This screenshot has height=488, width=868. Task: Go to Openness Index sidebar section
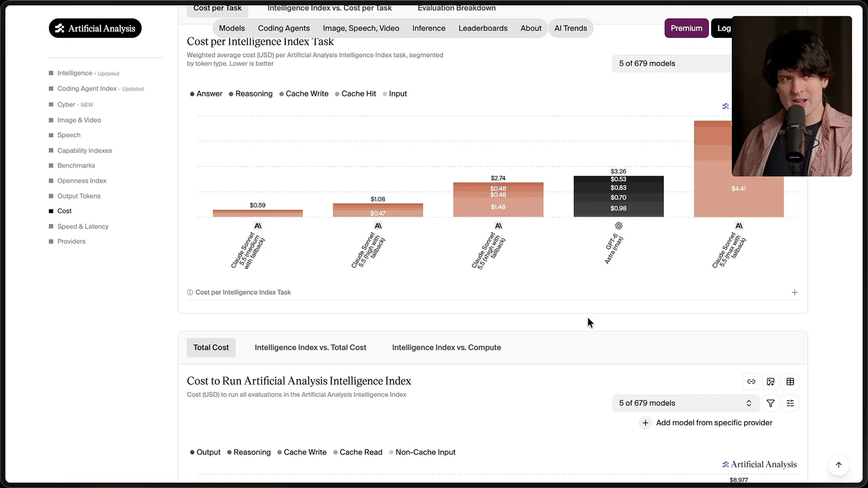(x=82, y=181)
